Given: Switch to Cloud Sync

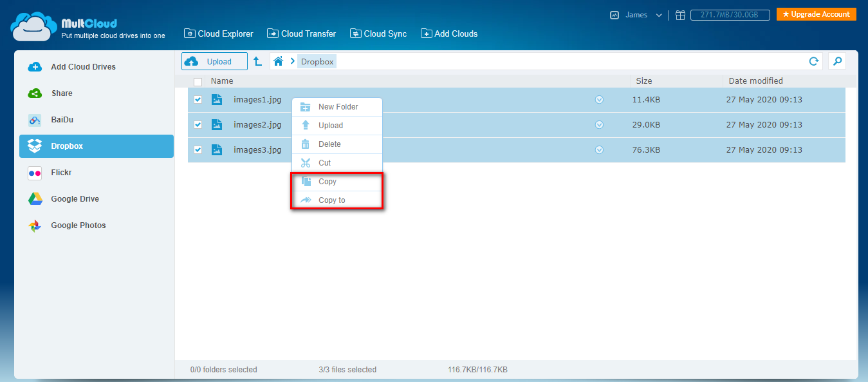Looking at the screenshot, I should pyautogui.click(x=378, y=33).
